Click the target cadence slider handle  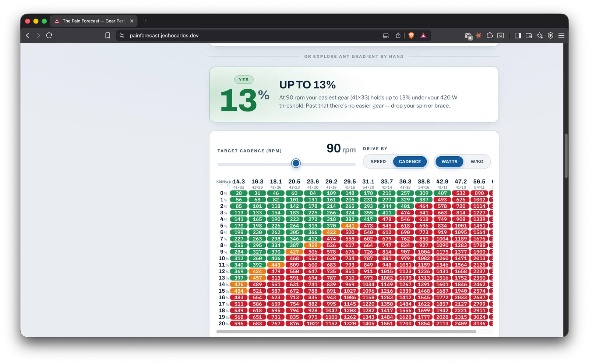(x=296, y=163)
